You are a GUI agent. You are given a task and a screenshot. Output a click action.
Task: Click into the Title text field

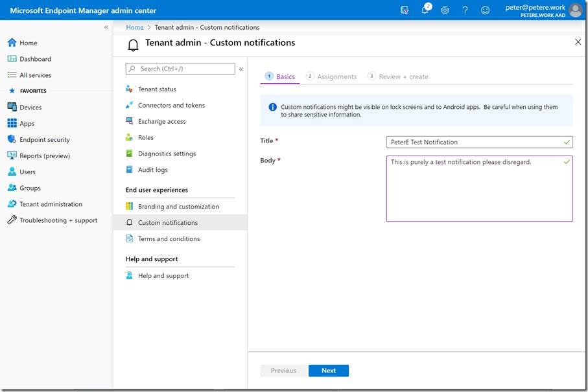[475, 142]
